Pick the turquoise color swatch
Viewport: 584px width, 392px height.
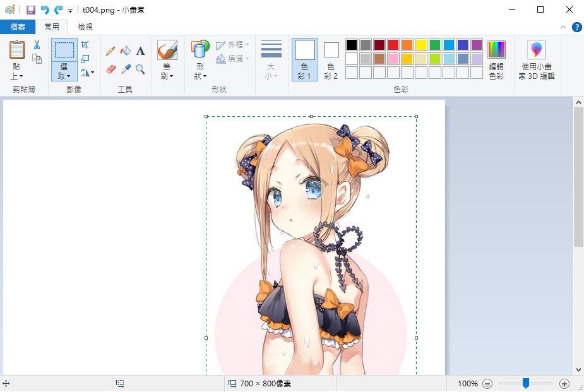pyautogui.click(x=449, y=45)
